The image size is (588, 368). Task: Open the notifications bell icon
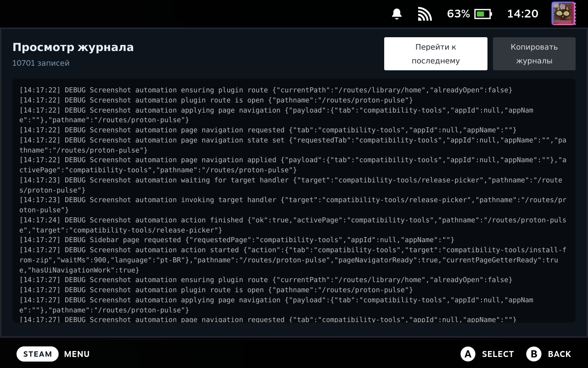pos(397,14)
